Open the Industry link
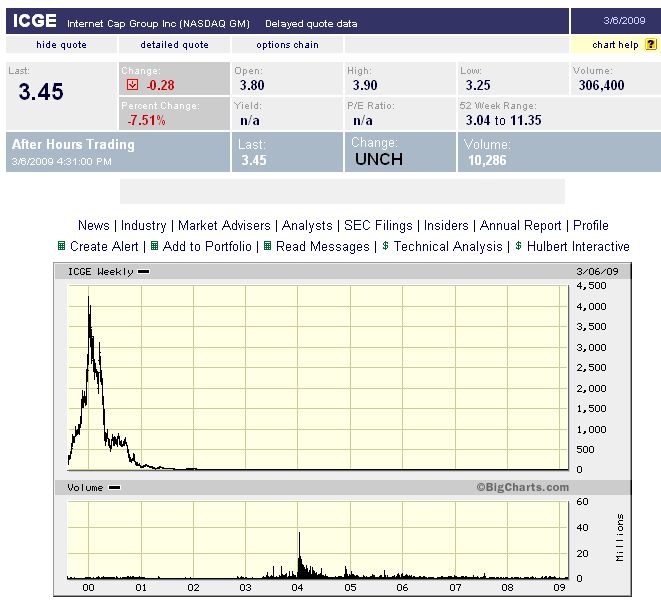This screenshot has height=602, width=661. click(144, 226)
